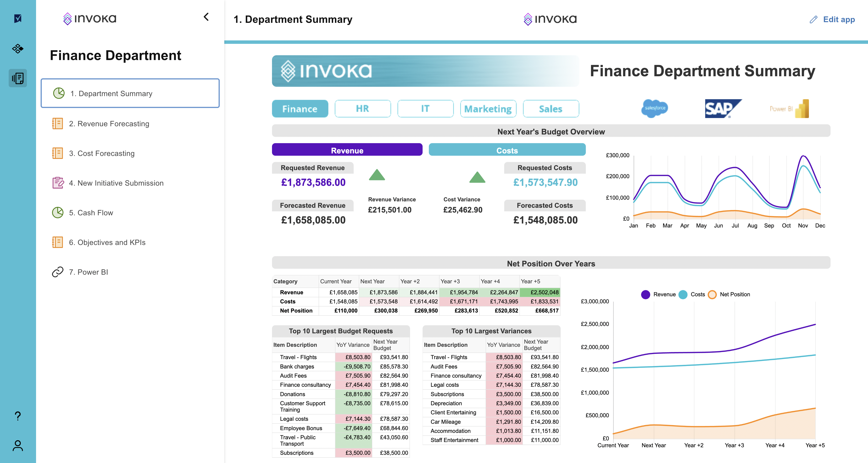Click the green Revenue Variance up arrow
This screenshot has height=463, width=868.
pyautogui.click(x=377, y=175)
